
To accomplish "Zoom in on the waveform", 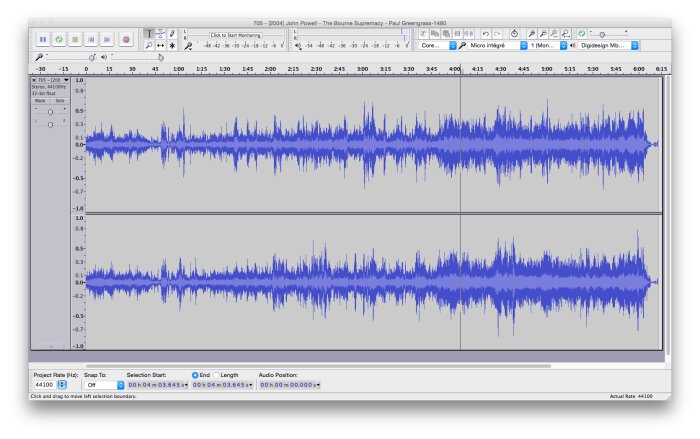I will click(532, 33).
